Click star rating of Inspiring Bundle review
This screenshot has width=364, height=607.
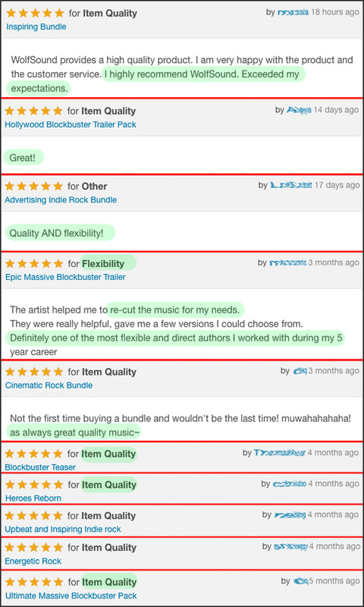[35, 13]
